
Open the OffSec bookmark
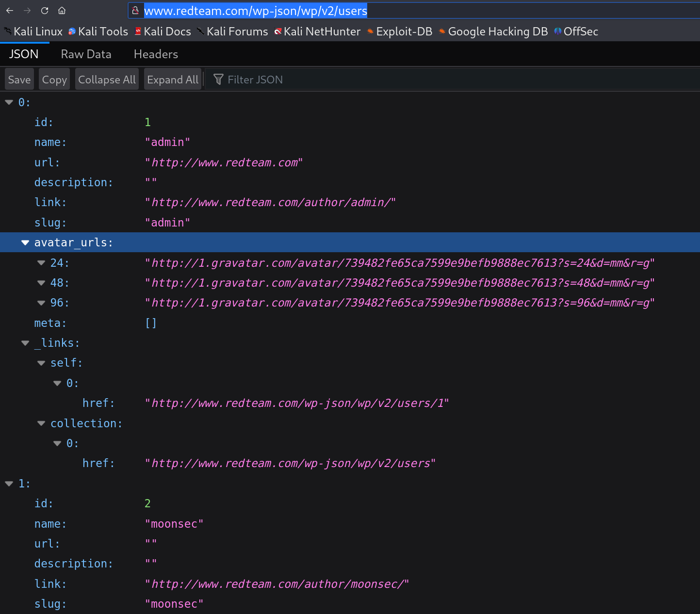click(576, 32)
